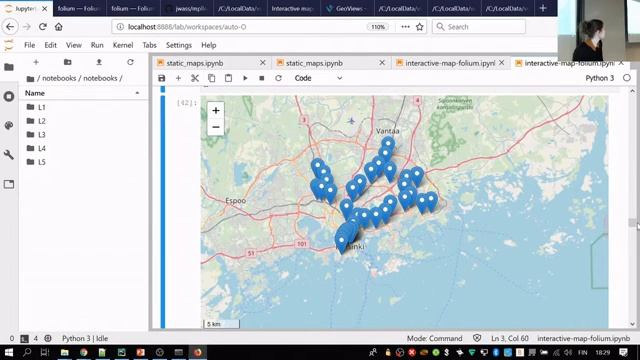Zoom in on the map

coord(216,110)
